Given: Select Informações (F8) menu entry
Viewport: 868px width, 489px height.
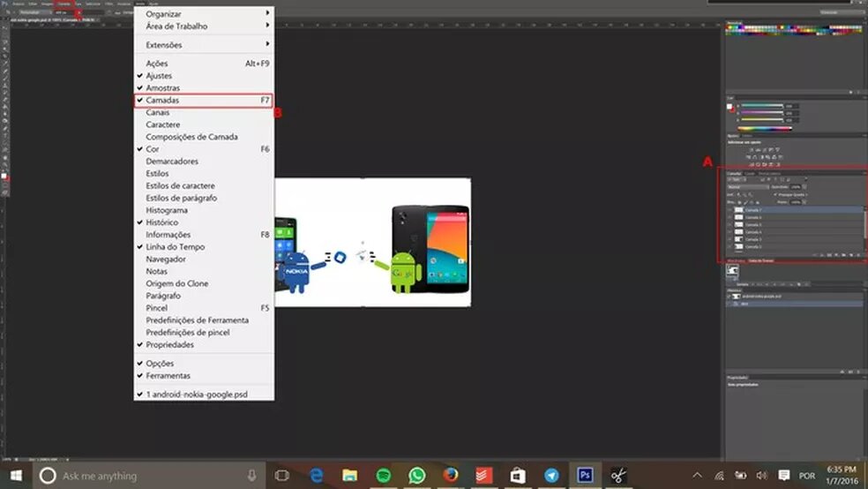Looking at the screenshot, I should [204, 234].
